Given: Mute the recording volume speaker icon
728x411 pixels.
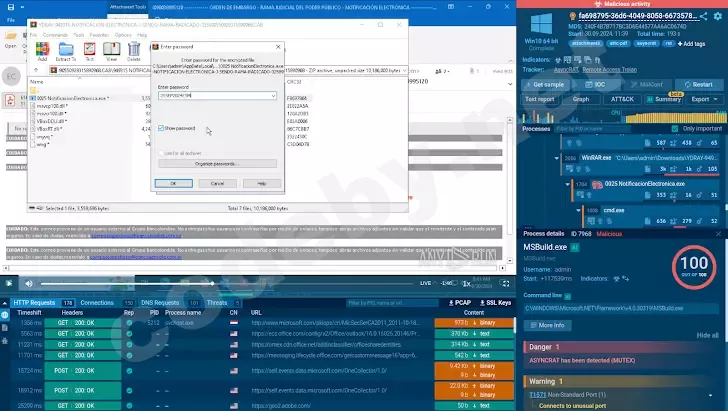Looking at the screenshot, I should pos(29,283).
